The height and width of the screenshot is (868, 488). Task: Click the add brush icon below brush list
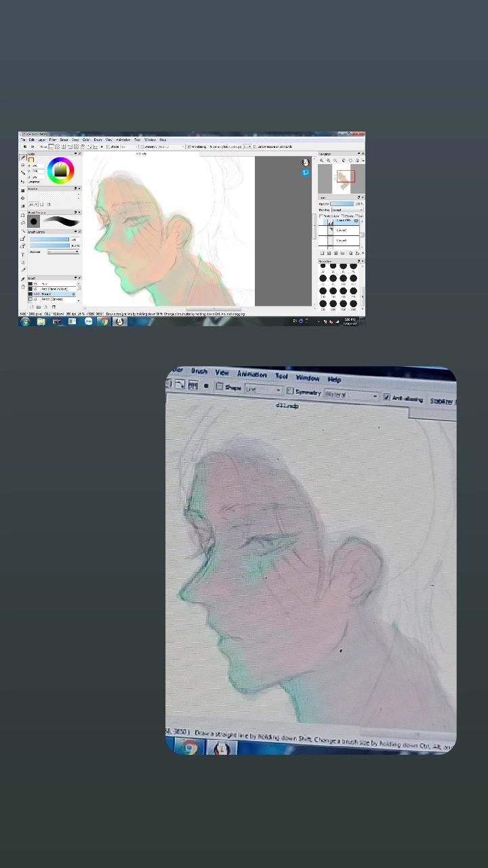click(x=31, y=307)
